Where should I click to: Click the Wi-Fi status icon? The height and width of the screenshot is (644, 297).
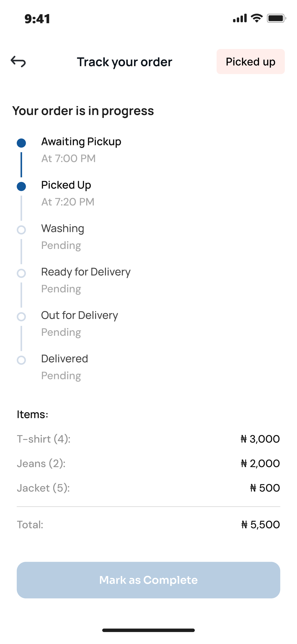point(257,18)
